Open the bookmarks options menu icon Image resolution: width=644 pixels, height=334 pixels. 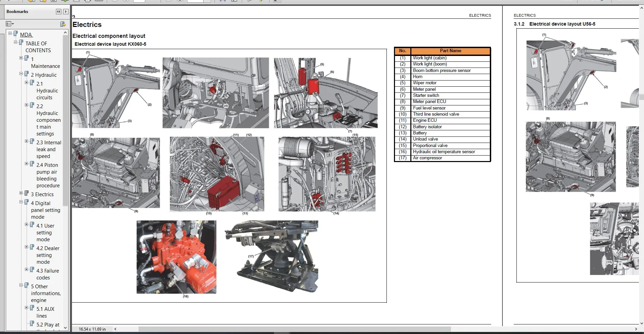(x=10, y=24)
